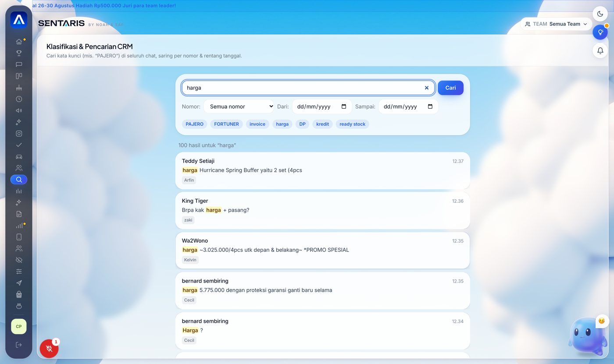Select the invoice keyword chip
Screen dimensions: 614x364
click(x=257, y=124)
